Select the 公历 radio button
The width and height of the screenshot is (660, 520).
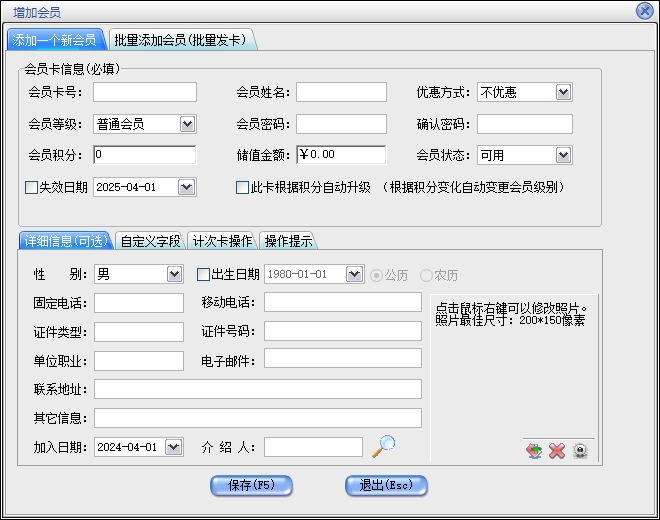pyautogui.click(x=377, y=274)
